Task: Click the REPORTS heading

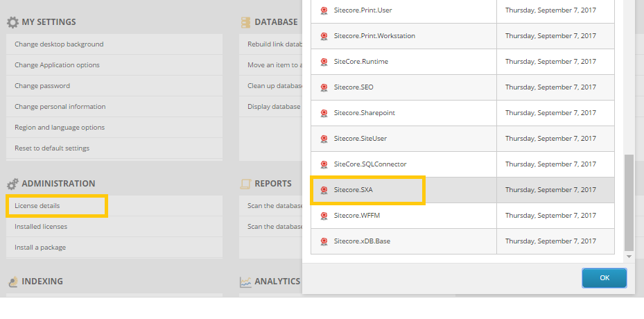Action: click(273, 184)
